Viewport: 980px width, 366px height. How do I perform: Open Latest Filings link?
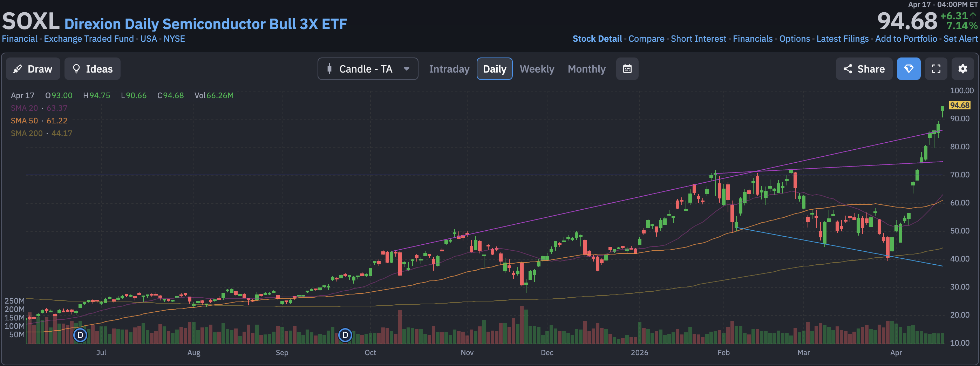point(842,39)
